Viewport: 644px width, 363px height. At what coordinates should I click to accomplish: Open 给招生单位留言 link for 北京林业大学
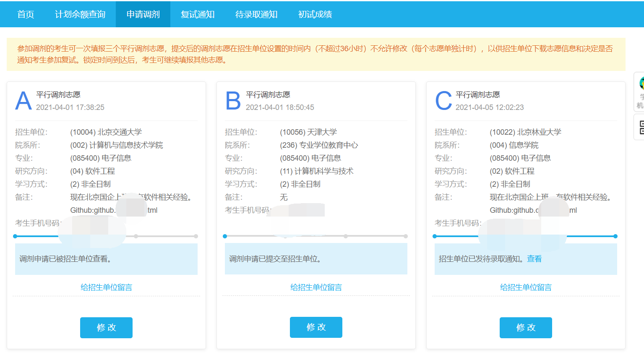click(x=526, y=287)
